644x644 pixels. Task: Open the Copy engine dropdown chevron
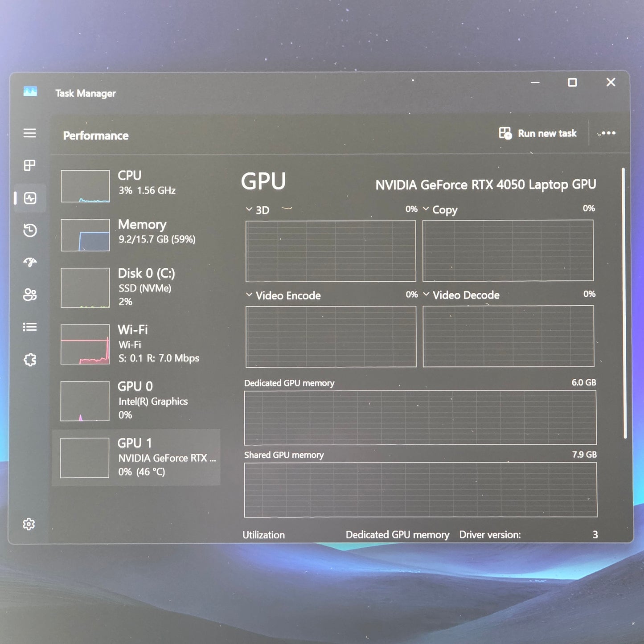(x=426, y=209)
